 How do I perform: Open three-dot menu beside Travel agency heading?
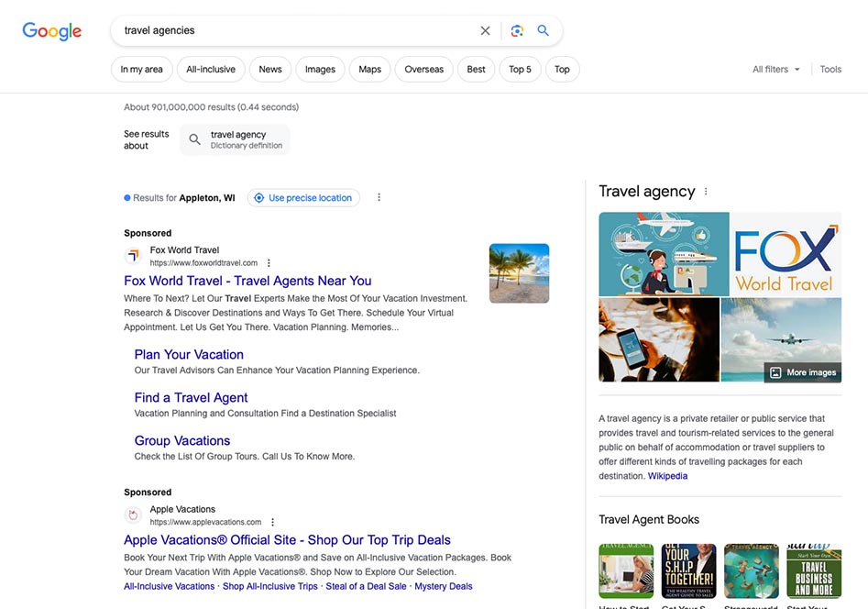click(x=706, y=191)
